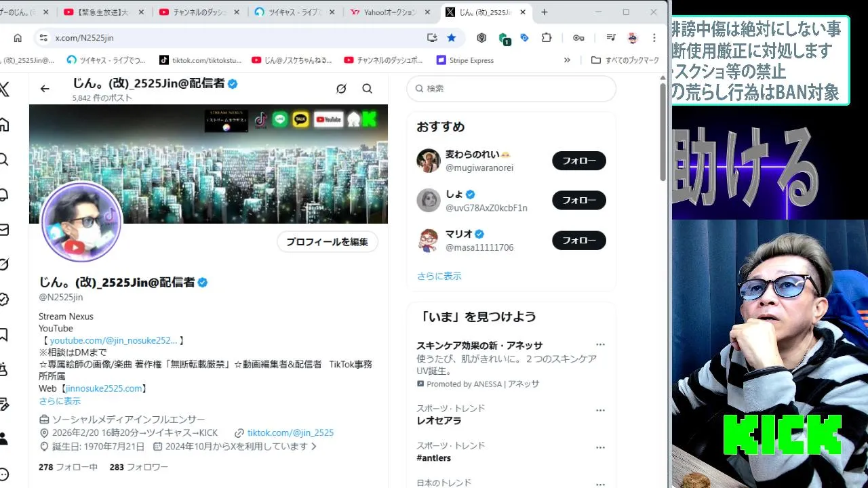Open Grok icon in profile header
Viewport: 868px width, 488px height.
click(341, 89)
